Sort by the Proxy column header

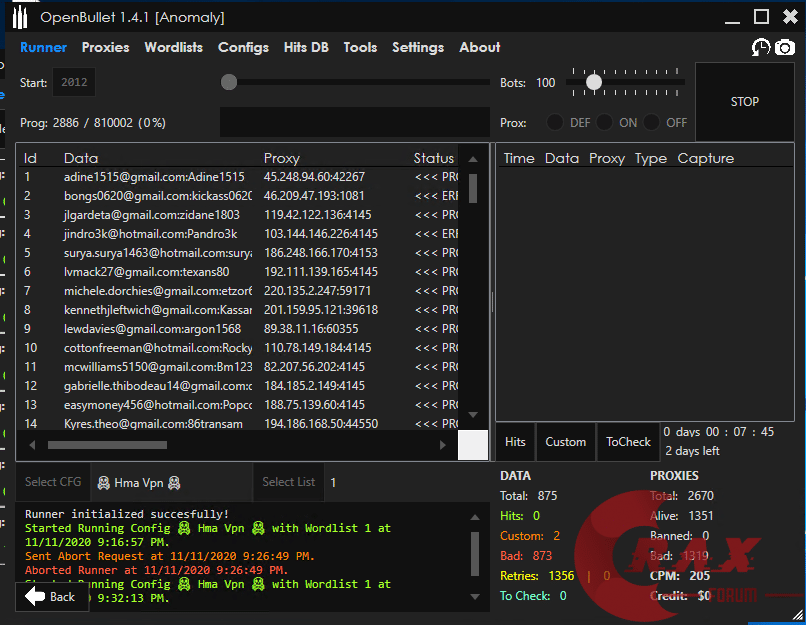[282, 158]
